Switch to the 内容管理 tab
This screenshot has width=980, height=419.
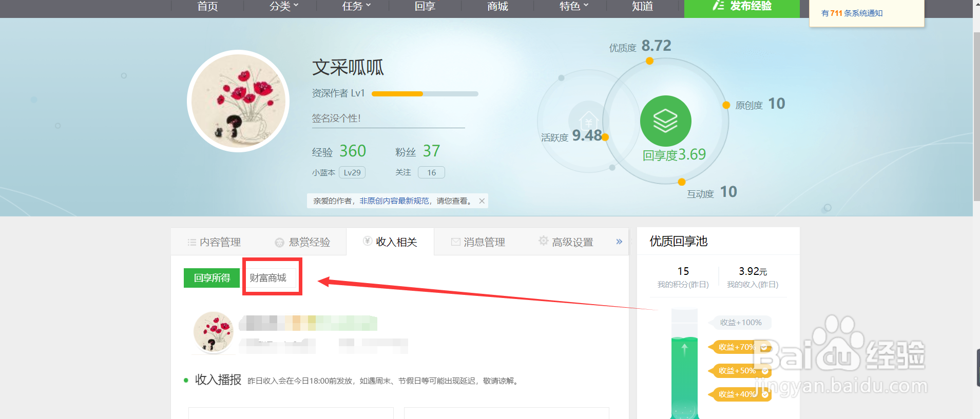click(215, 242)
